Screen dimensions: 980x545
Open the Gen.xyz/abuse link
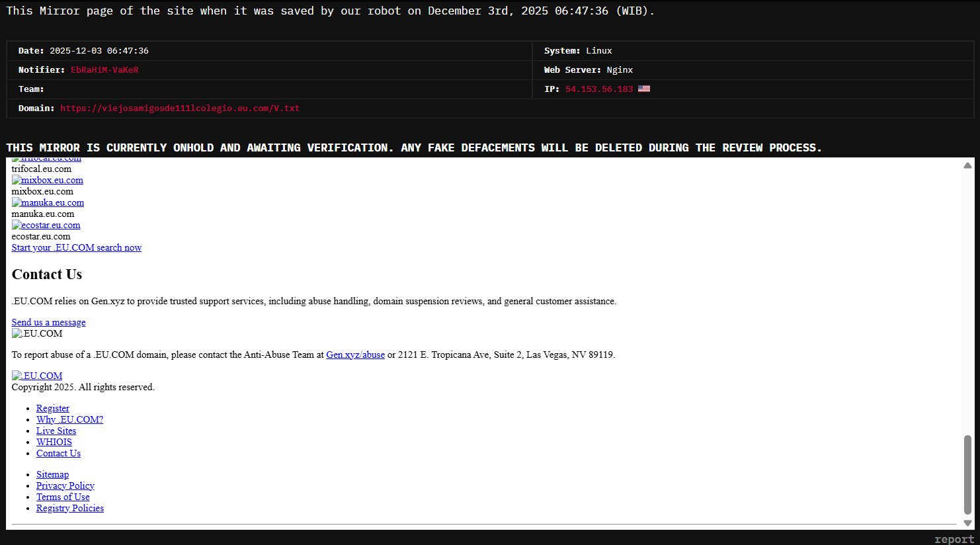(355, 355)
